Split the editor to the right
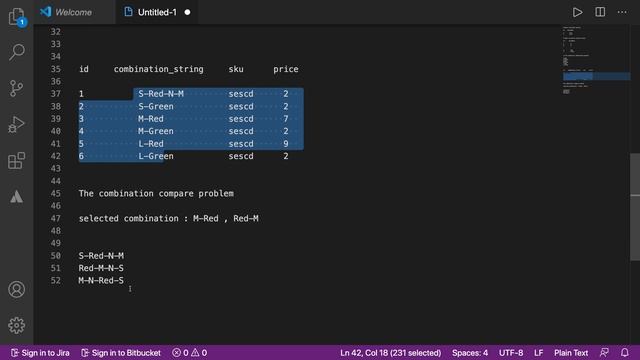Viewport: 640px width, 360px height. (600, 12)
